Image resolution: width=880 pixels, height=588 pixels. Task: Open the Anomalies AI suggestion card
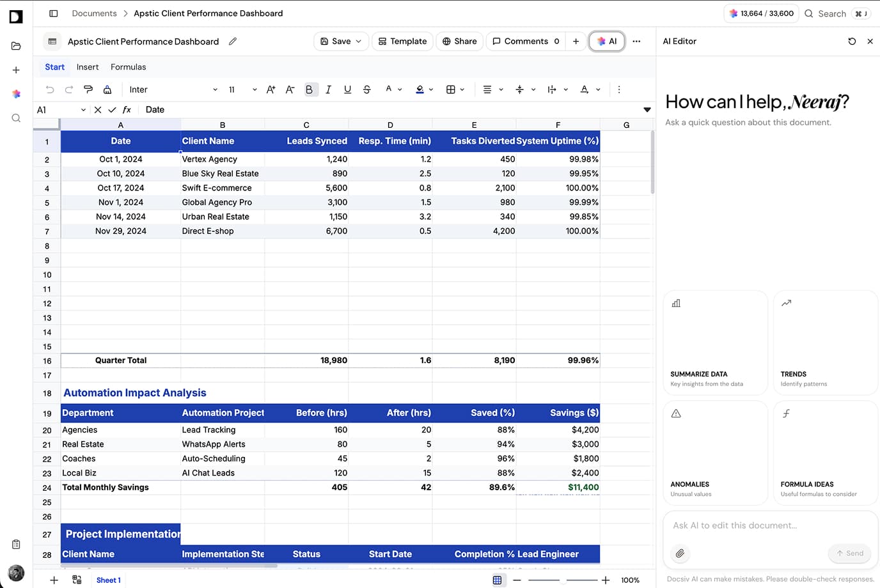[x=715, y=452]
